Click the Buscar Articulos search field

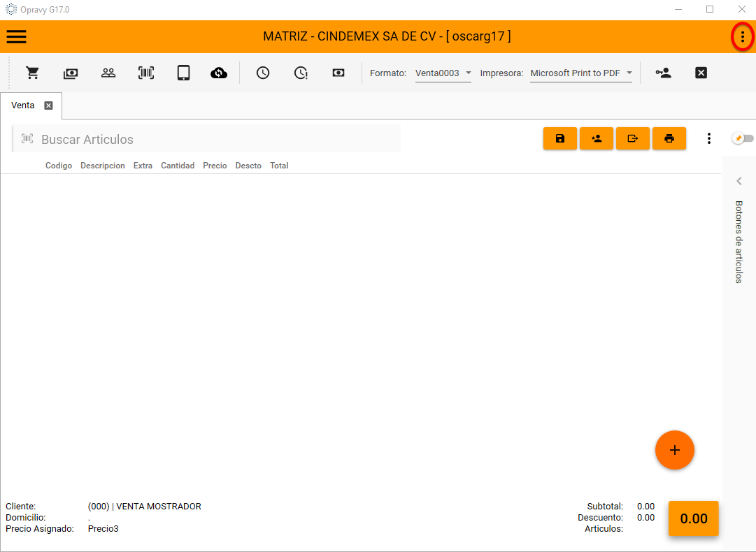[x=207, y=139]
